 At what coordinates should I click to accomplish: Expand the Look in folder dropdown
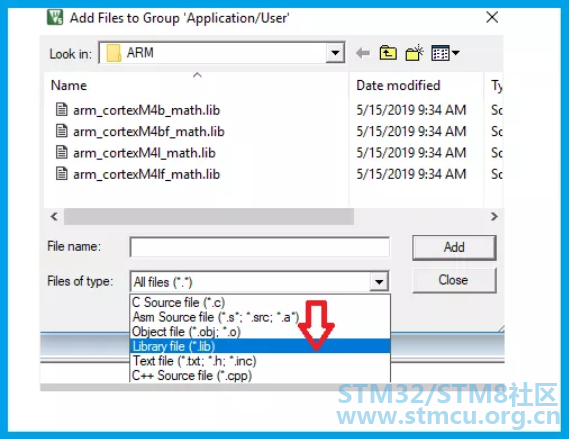[x=335, y=53]
